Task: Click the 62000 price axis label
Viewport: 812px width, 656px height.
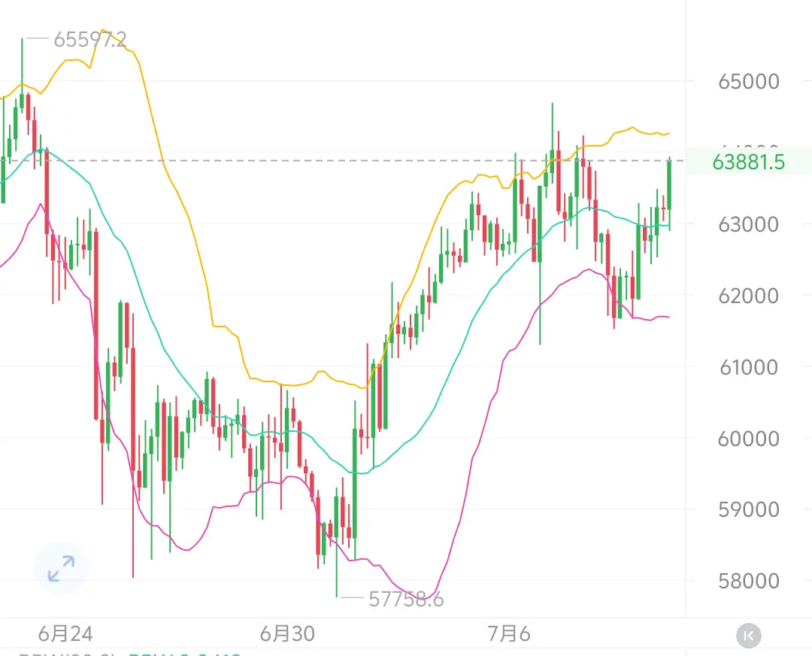Action: click(x=748, y=296)
